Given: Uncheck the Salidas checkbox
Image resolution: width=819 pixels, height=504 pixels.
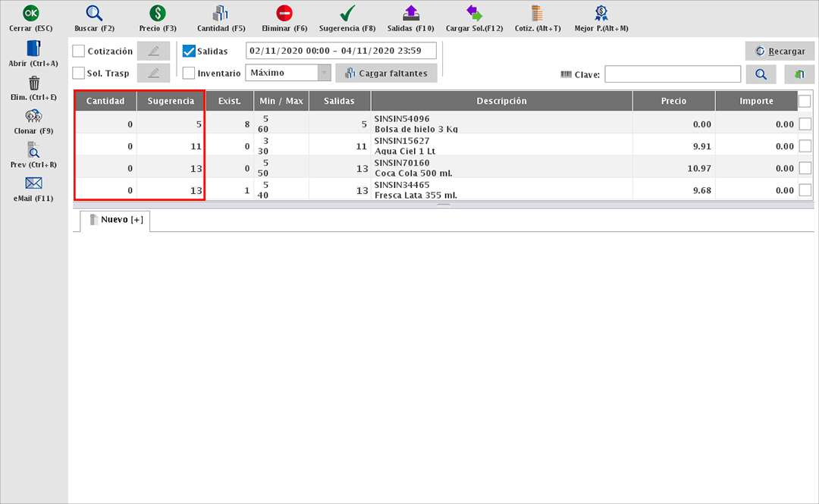Looking at the screenshot, I should click(189, 51).
